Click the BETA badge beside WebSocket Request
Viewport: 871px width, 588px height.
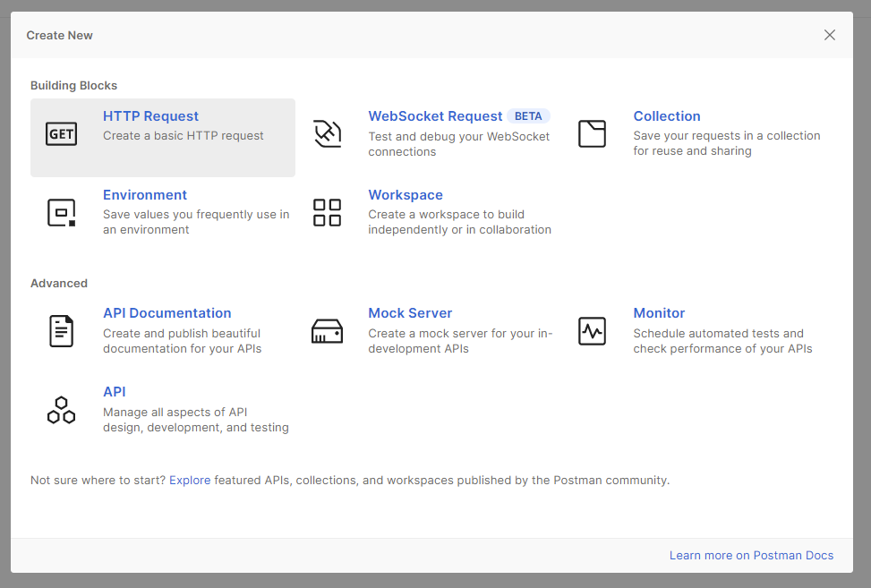(x=528, y=116)
